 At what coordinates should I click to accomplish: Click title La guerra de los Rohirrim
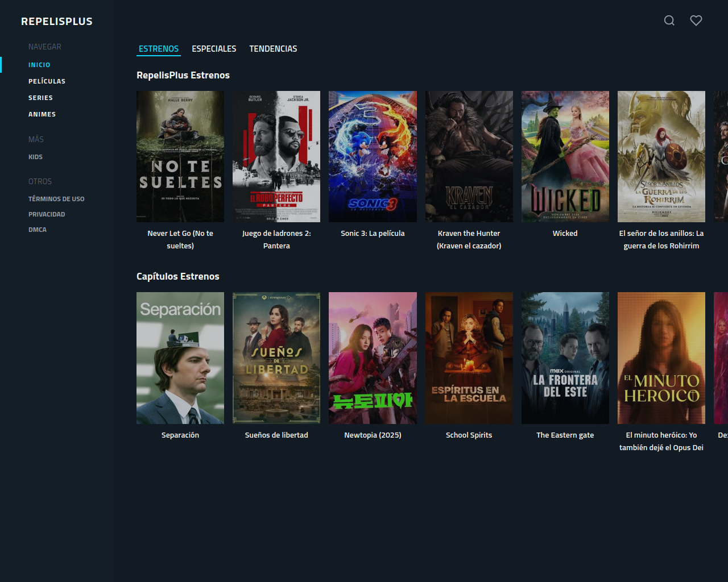(x=661, y=239)
